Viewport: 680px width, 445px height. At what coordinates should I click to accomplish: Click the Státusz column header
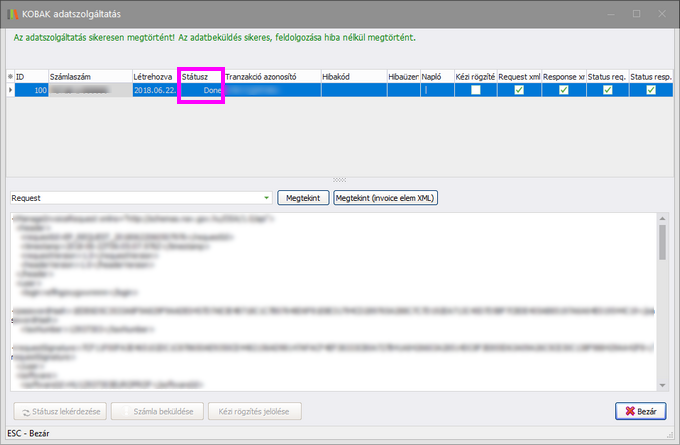tap(200, 76)
